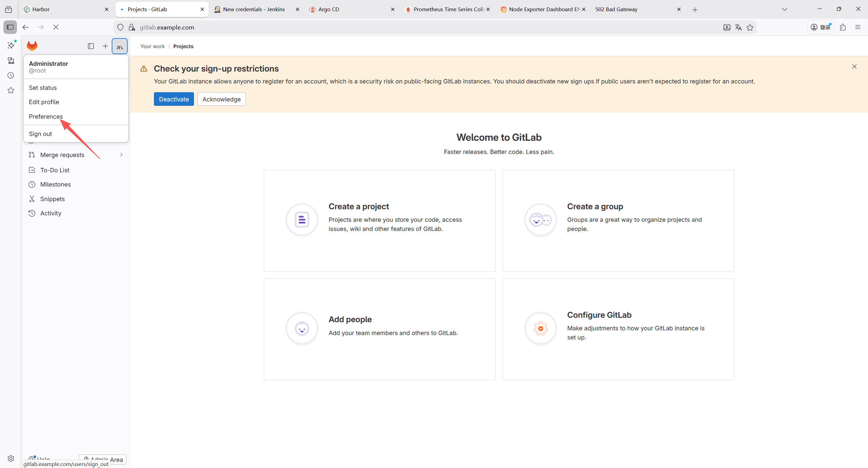Image resolution: width=868 pixels, height=468 pixels.
Task: Choose Edit profile from user menu
Action: point(44,102)
